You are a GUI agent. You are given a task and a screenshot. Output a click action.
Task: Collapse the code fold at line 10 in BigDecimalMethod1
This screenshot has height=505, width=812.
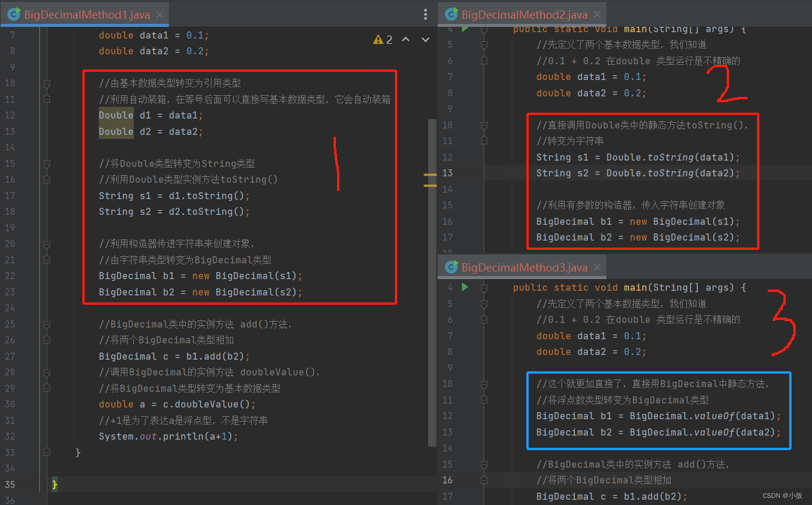pyautogui.click(x=47, y=83)
